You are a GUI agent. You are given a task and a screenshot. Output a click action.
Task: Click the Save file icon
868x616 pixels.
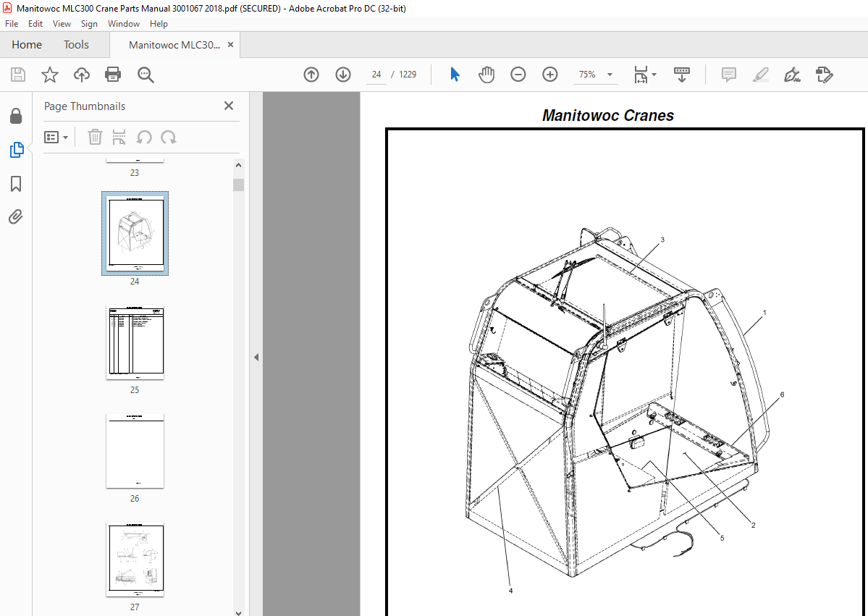point(18,75)
